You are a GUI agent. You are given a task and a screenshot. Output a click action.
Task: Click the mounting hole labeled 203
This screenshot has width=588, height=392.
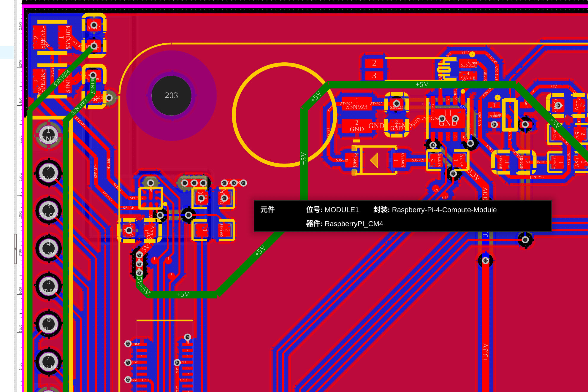[171, 96]
